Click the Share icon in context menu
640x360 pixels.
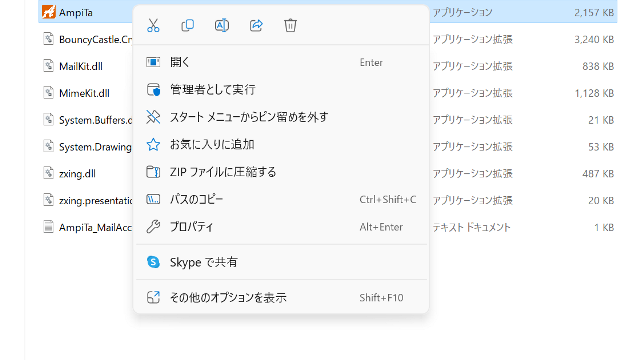point(256,26)
